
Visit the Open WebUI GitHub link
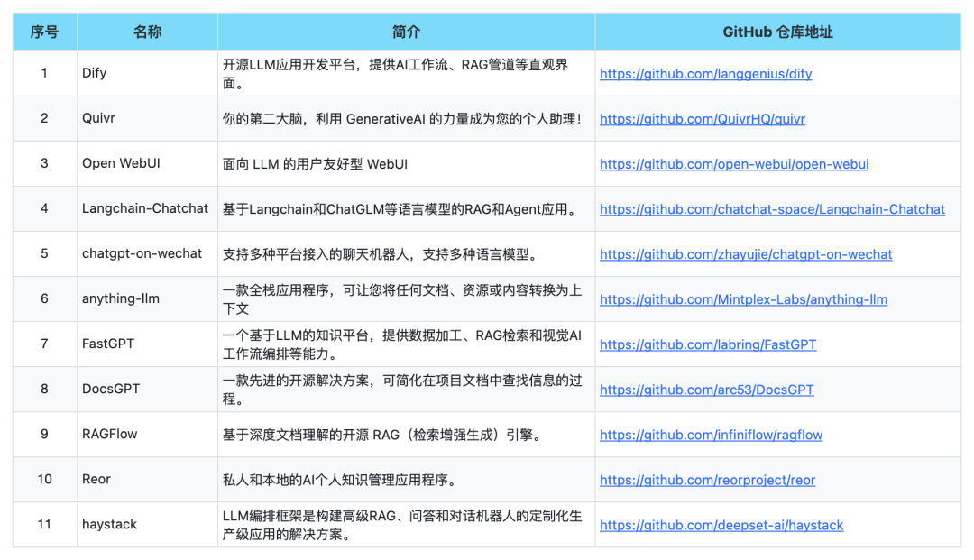(734, 163)
